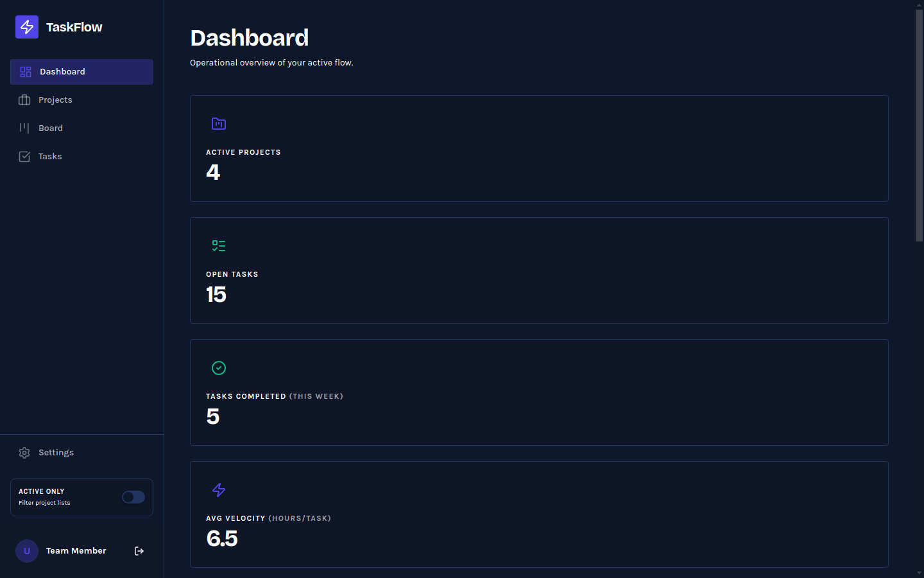
Task: Click the Team Member name
Action: [76, 551]
